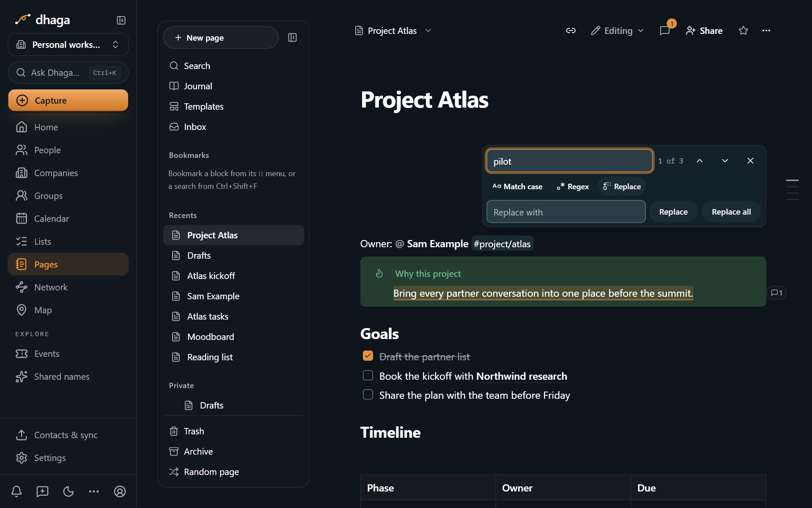Screen dimensions: 812x508
Task: Switch theme with the moon icon
Action: click(x=68, y=491)
